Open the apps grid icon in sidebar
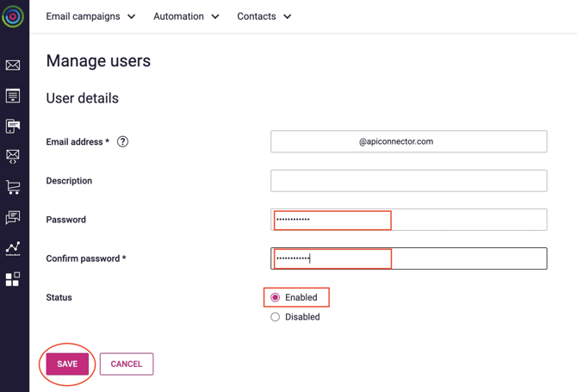This screenshot has height=392, width=577. pos(13,279)
